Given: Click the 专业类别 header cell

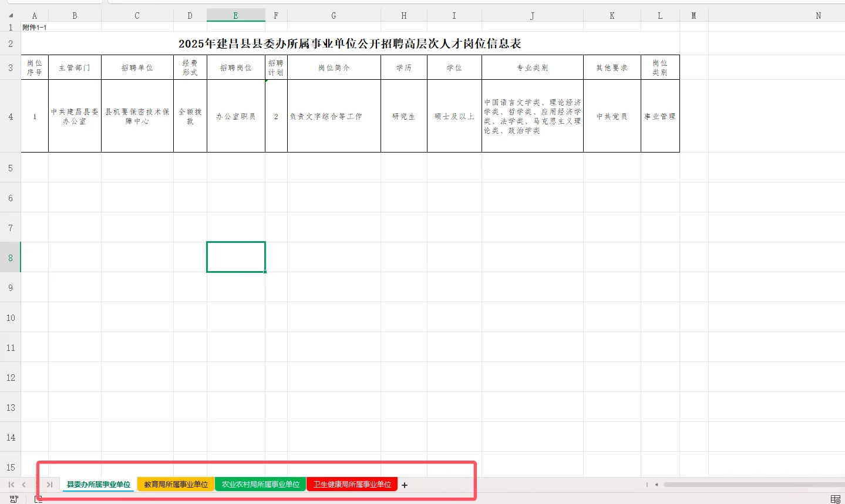Looking at the screenshot, I should pyautogui.click(x=533, y=67).
